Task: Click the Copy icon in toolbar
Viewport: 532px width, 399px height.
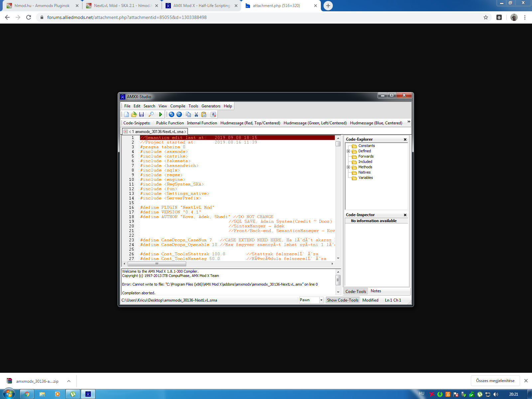Action: (x=188, y=114)
